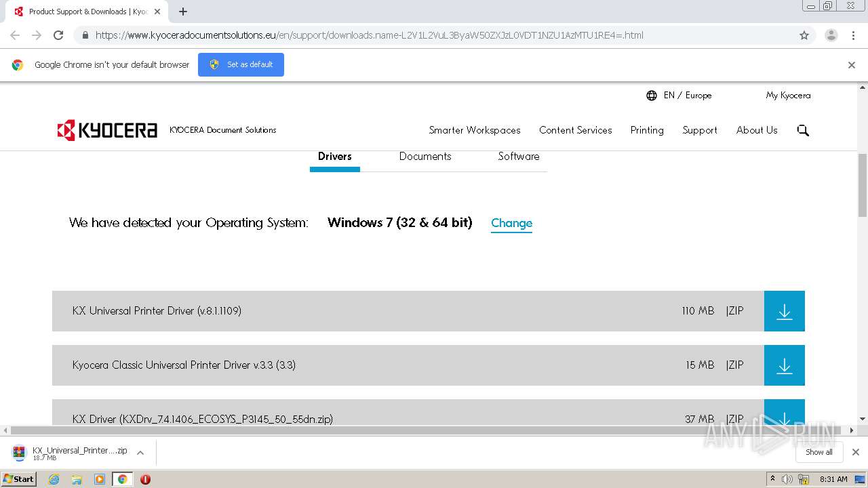Image resolution: width=868 pixels, height=488 pixels.
Task: Click the network icon in system tray
Action: [x=803, y=479]
